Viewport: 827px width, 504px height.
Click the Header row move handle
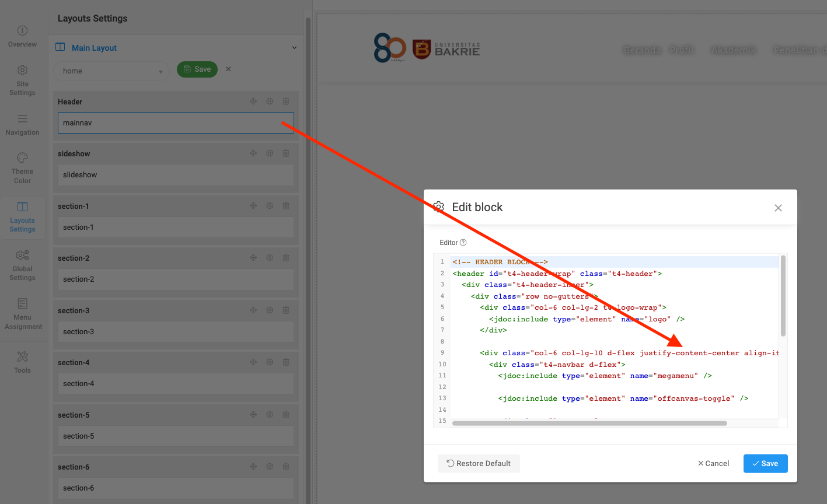coord(253,101)
